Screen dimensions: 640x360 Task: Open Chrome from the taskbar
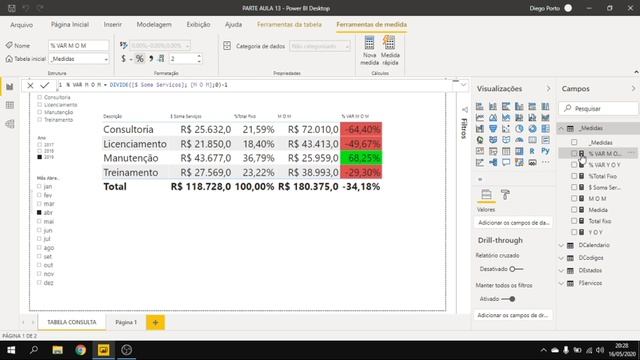click(x=80, y=350)
